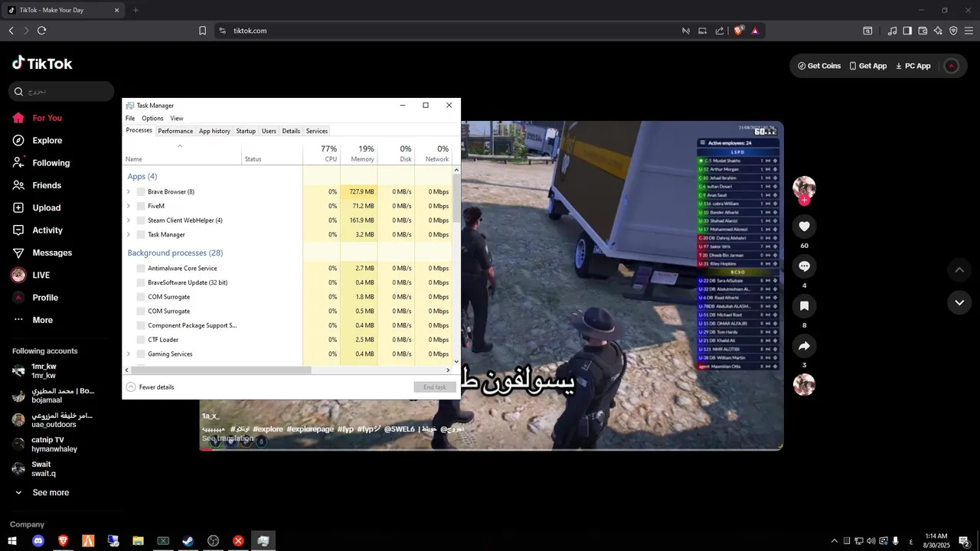Expand the Brave Browser process group

pos(129,192)
